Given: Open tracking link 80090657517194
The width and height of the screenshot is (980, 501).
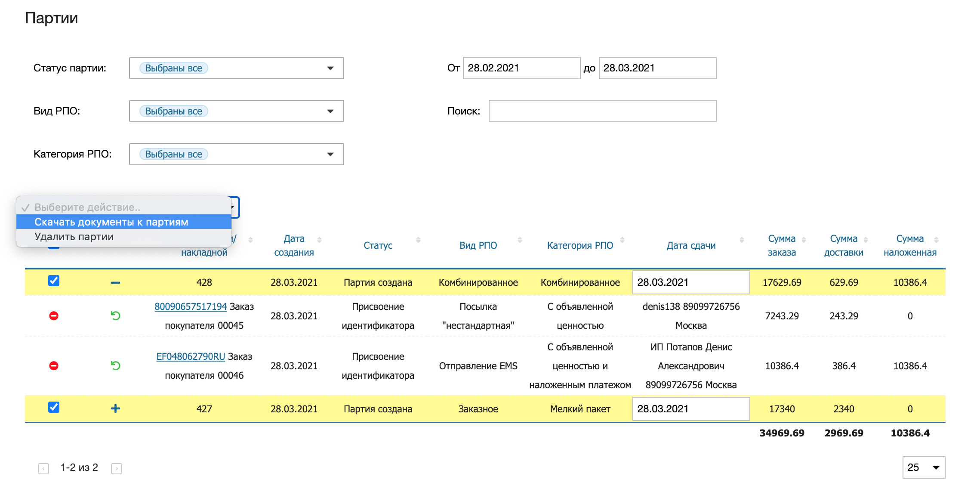Looking at the screenshot, I should coord(191,306).
